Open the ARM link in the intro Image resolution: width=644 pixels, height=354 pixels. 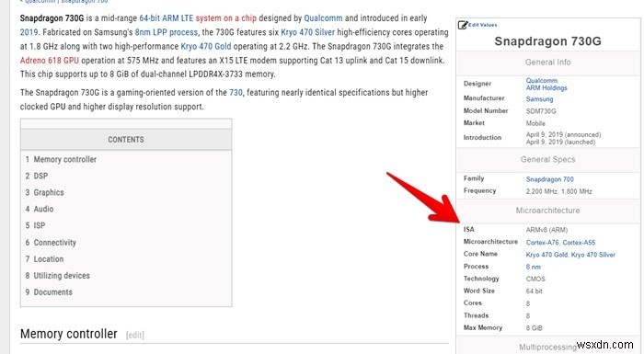170,18
